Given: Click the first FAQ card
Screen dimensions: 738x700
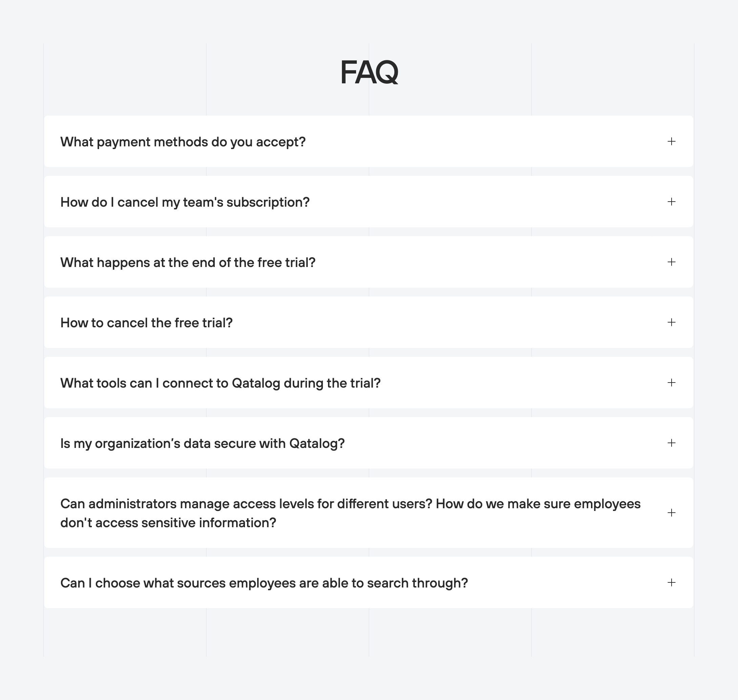Looking at the screenshot, I should pyautogui.click(x=369, y=142).
